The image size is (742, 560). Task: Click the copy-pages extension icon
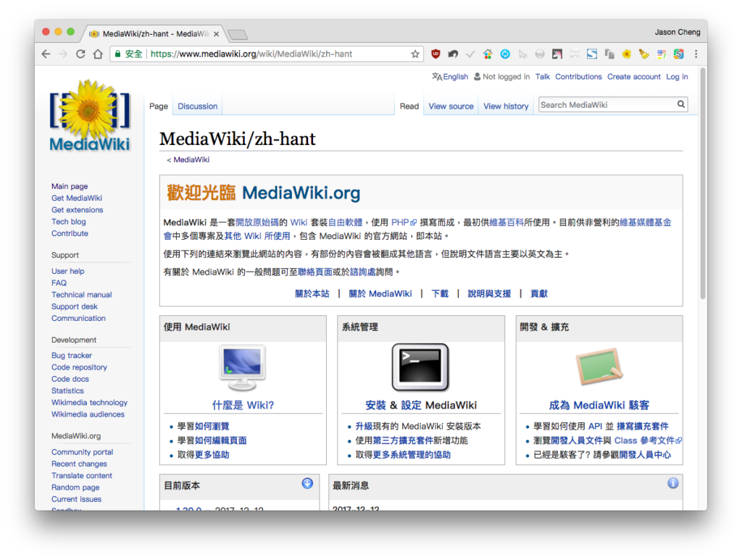coord(609,54)
